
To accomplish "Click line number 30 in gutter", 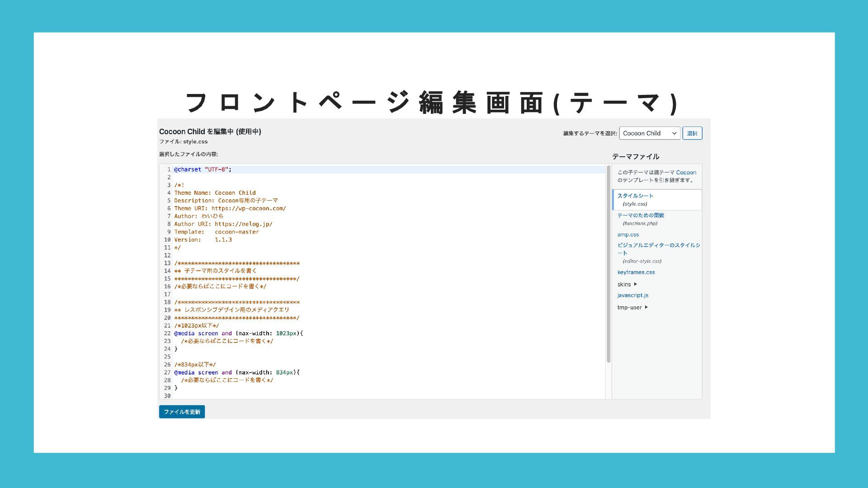I will pyautogui.click(x=167, y=396).
